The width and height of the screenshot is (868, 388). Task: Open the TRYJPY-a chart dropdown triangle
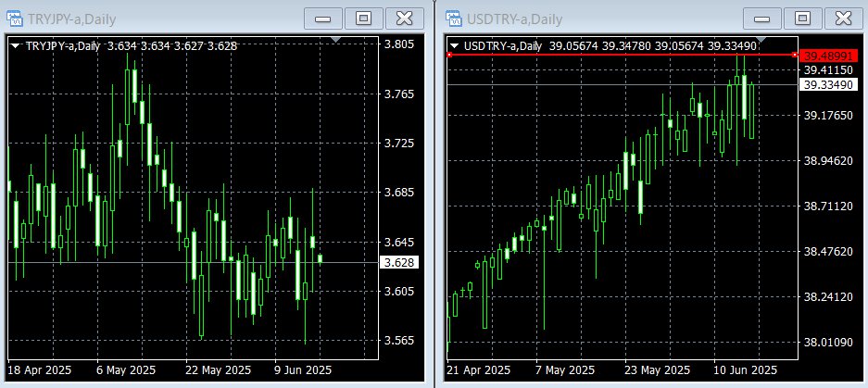(x=15, y=46)
